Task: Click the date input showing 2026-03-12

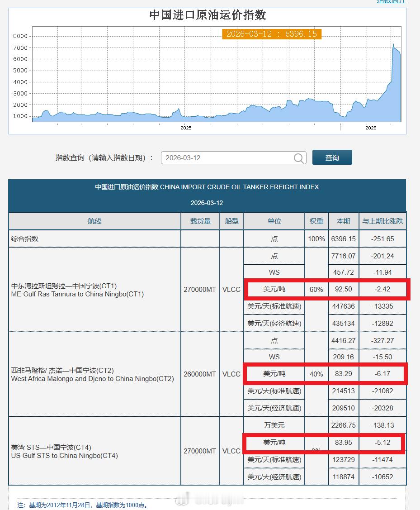Action: click(x=226, y=157)
